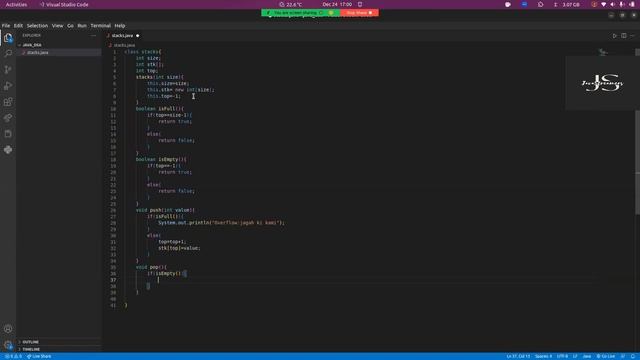Image resolution: width=640 pixels, height=360 pixels.
Task: Open the Python icon in activity bar
Action: pyautogui.click(x=8, y=150)
